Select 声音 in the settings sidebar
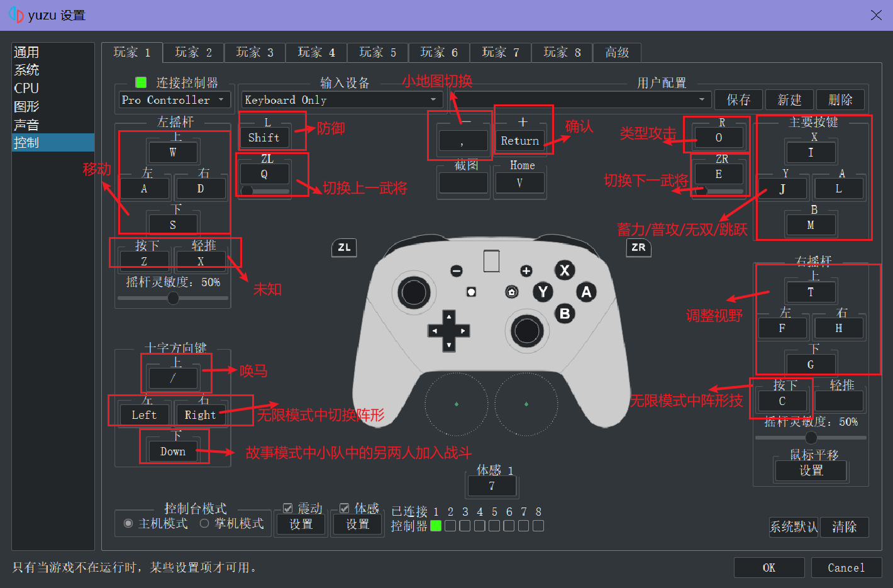Screen dimensions: 893x588 click(x=53, y=125)
